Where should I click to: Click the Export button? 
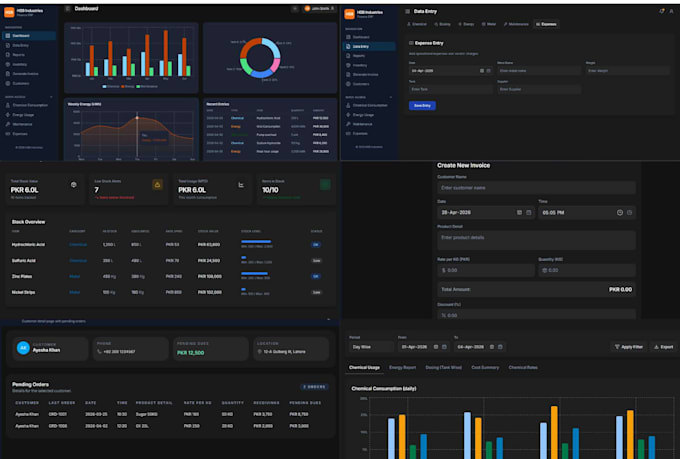[x=664, y=347]
